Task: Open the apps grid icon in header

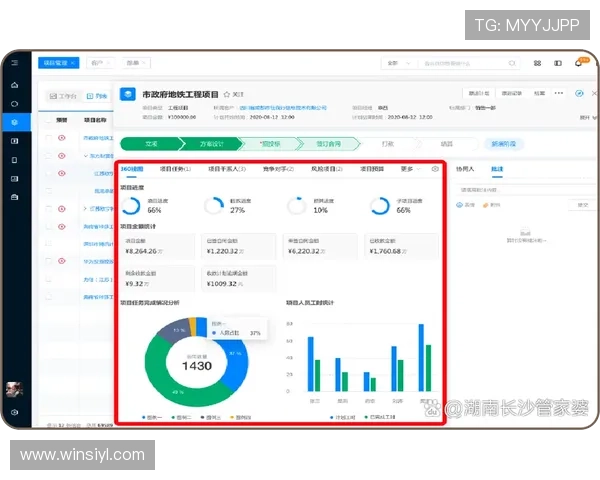Action: [x=537, y=62]
